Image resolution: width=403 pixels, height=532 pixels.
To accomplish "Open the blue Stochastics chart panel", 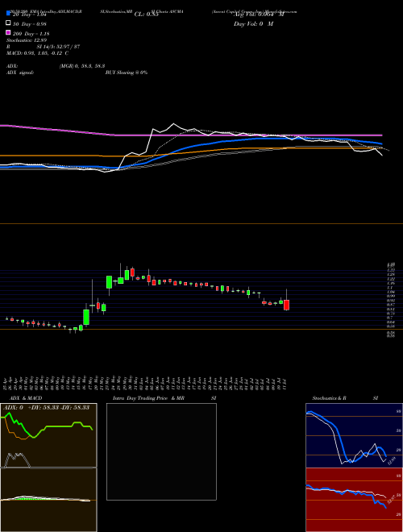I will pyautogui.click(x=354, y=435).
